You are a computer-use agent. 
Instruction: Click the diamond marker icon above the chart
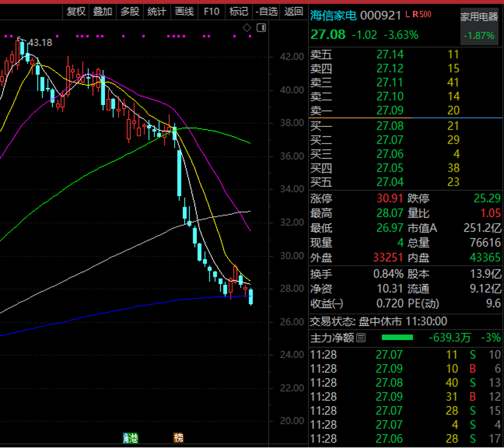[x=247, y=27]
